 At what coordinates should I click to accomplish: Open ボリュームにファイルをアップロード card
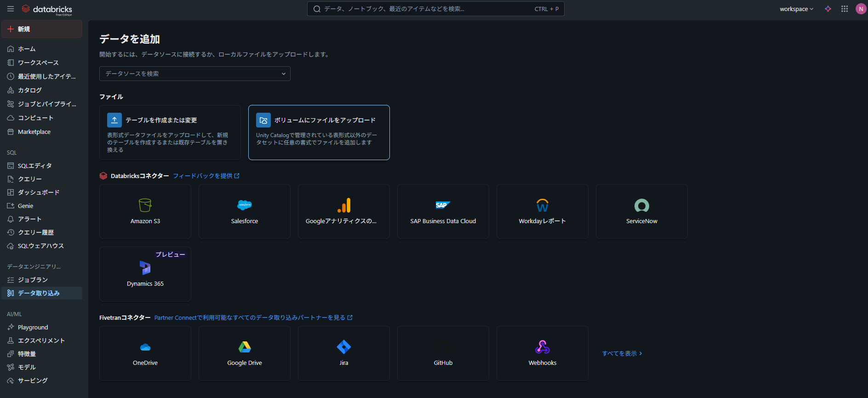[319, 133]
